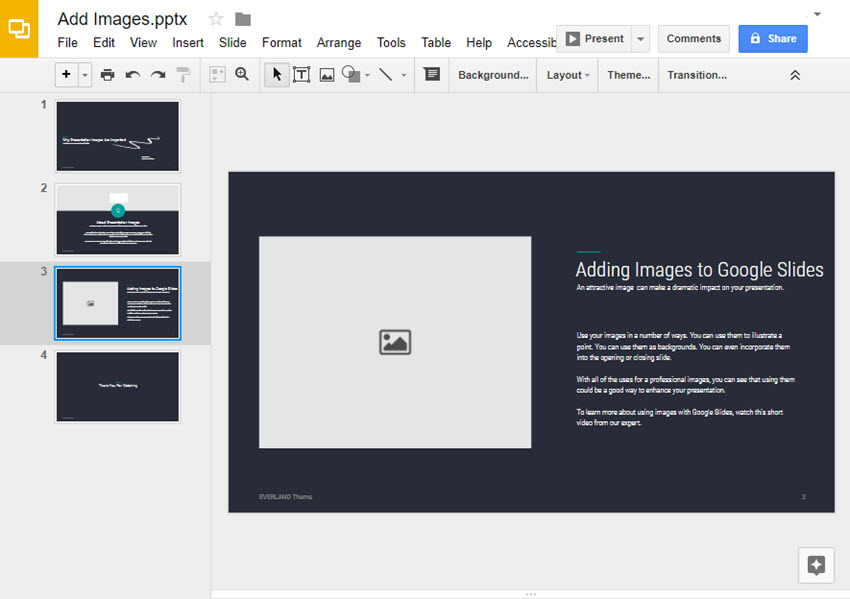Open the Layout dropdown

pyautogui.click(x=568, y=75)
